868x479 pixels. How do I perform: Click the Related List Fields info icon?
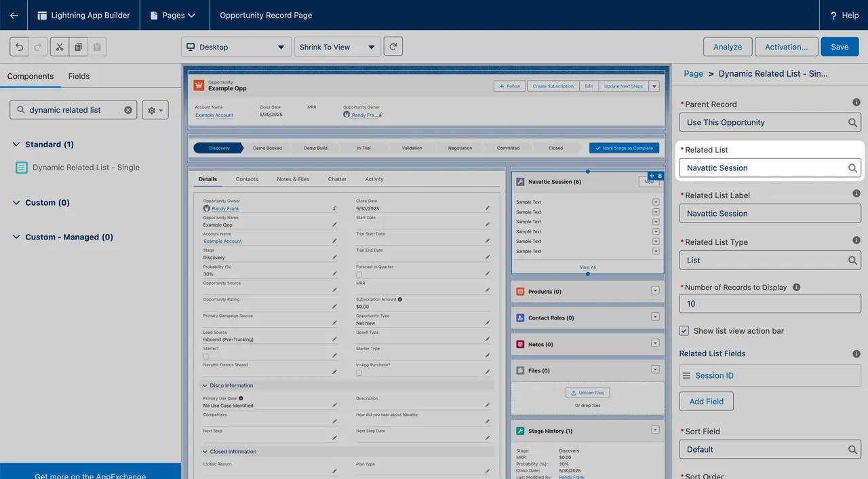(856, 353)
